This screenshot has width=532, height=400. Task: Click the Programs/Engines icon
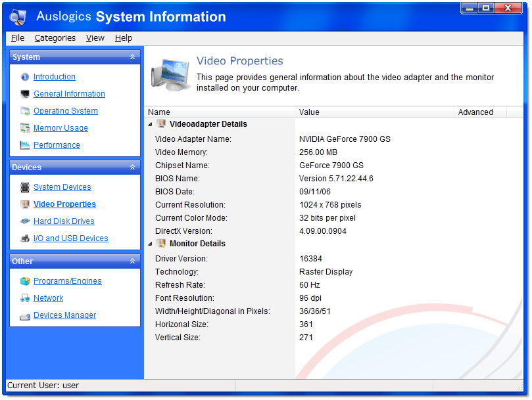tap(25, 281)
